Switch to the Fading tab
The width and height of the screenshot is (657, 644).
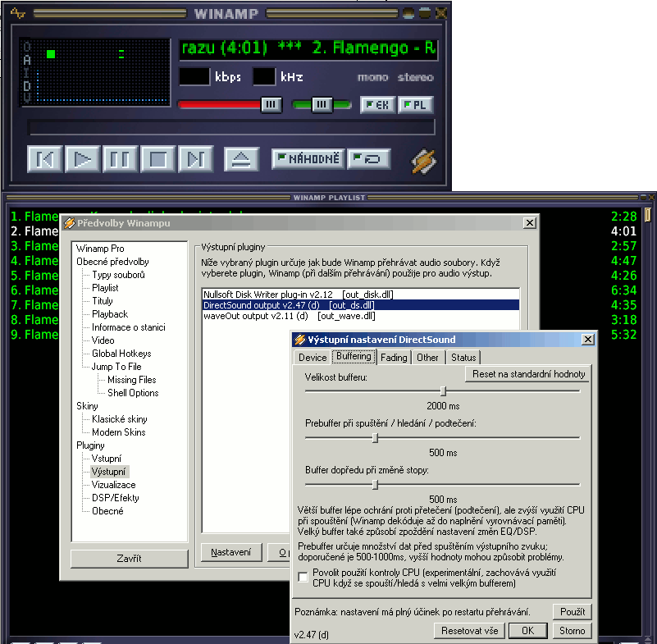394,358
